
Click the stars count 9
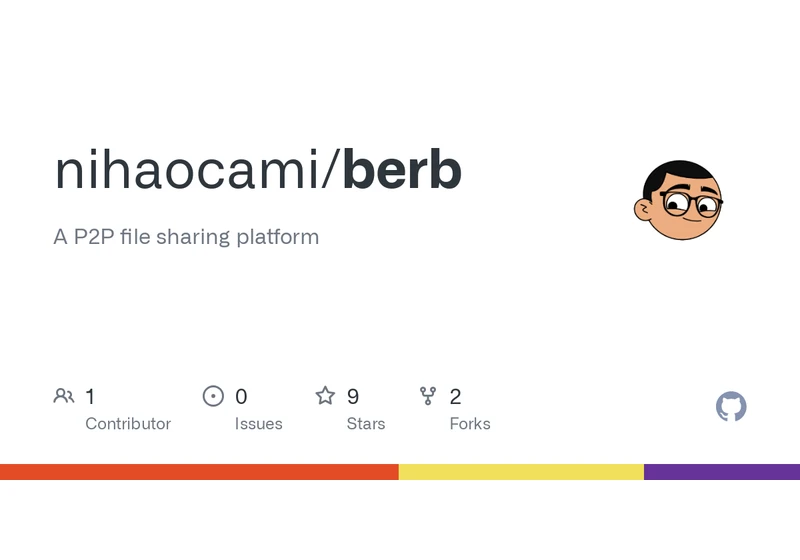click(353, 397)
